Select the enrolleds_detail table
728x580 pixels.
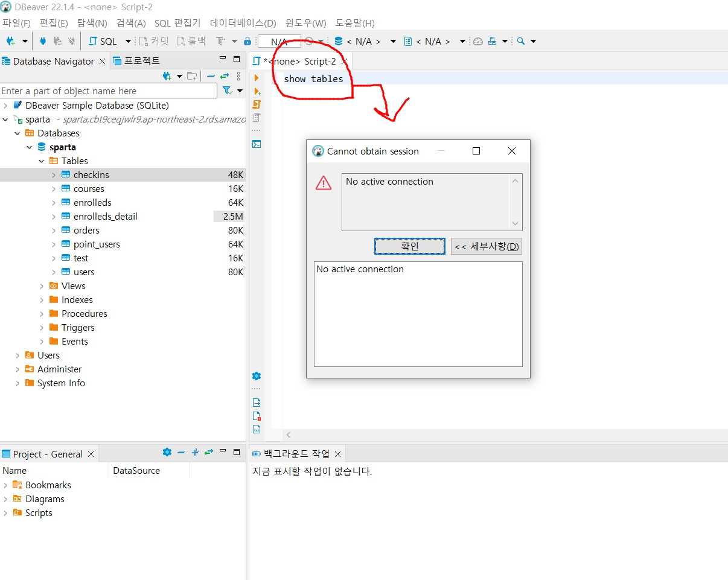106,217
